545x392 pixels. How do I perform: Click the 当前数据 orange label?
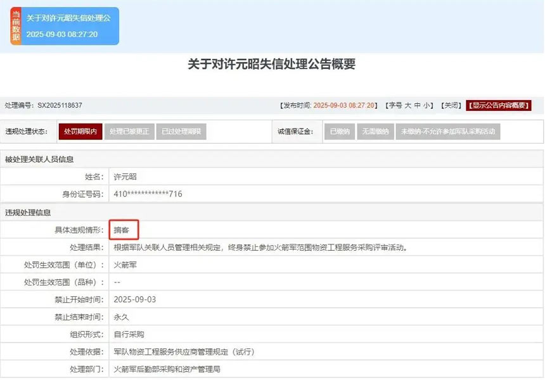pos(16,26)
